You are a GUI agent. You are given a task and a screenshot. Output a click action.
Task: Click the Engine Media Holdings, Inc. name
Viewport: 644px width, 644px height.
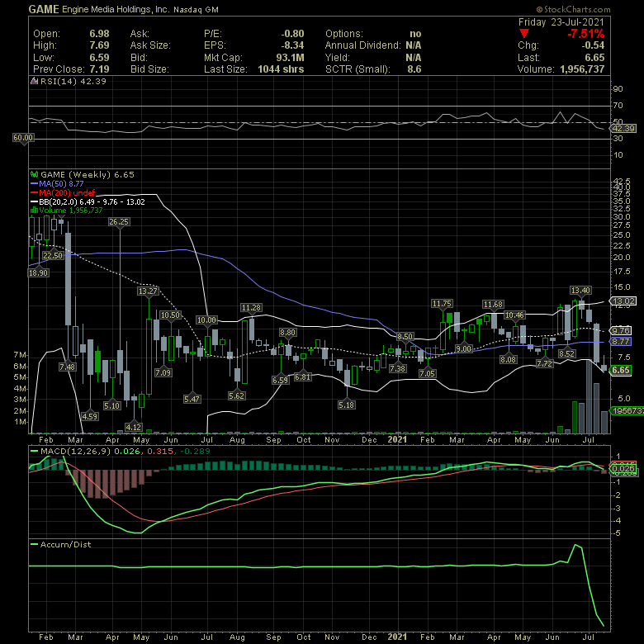pyautogui.click(x=116, y=9)
